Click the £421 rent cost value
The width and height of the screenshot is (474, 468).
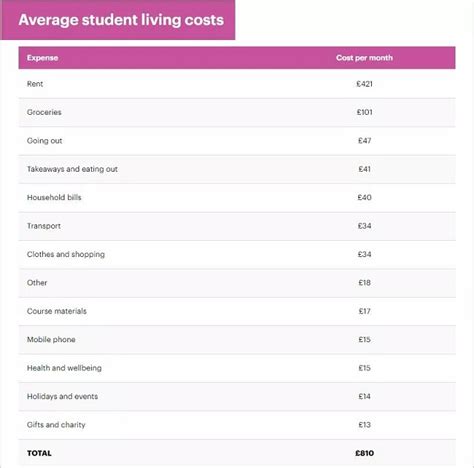(364, 84)
